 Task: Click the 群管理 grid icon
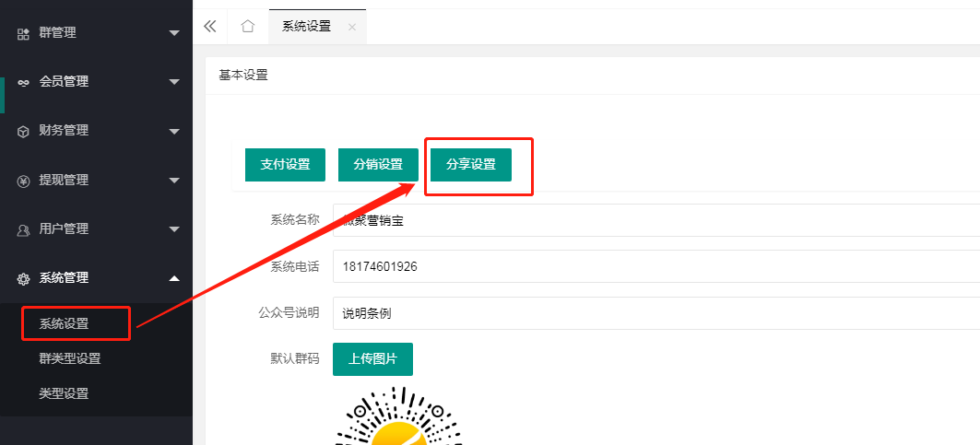pyautogui.click(x=23, y=34)
